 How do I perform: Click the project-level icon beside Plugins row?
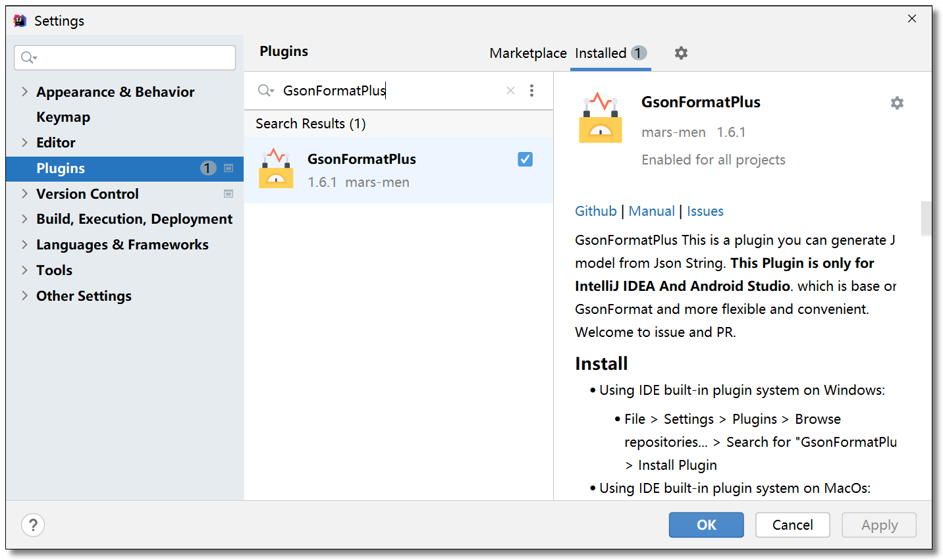(x=229, y=168)
